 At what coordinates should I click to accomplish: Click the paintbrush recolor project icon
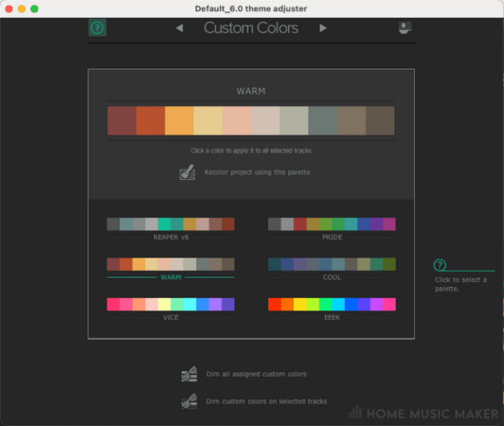coord(188,172)
